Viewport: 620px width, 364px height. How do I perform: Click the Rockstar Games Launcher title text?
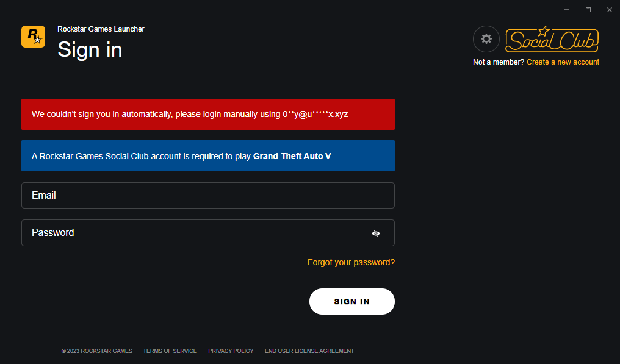pyautogui.click(x=101, y=29)
